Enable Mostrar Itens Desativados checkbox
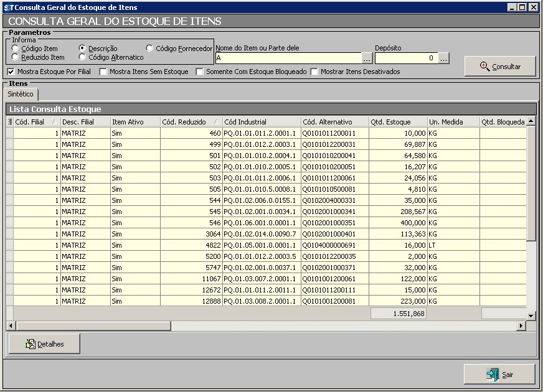The height and width of the screenshot is (392, 543). 314,72
